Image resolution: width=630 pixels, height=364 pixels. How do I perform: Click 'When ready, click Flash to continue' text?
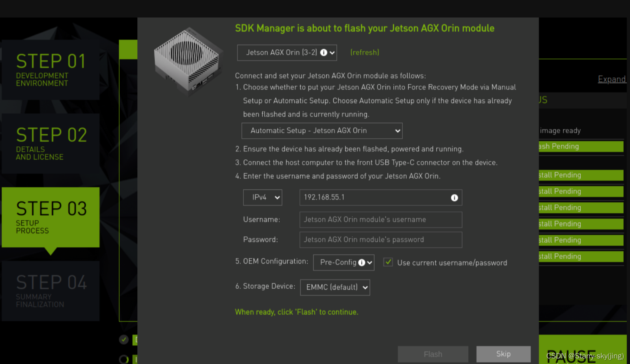click(297, 312)
